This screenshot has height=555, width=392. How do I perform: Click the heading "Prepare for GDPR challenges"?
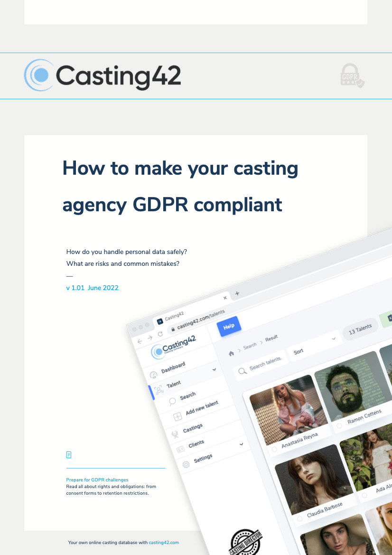[97, 480]
